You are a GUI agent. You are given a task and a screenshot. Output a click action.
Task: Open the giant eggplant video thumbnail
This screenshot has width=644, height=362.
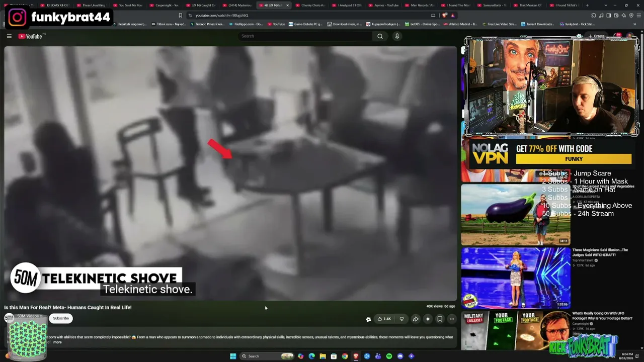click(x=516, y=215)
